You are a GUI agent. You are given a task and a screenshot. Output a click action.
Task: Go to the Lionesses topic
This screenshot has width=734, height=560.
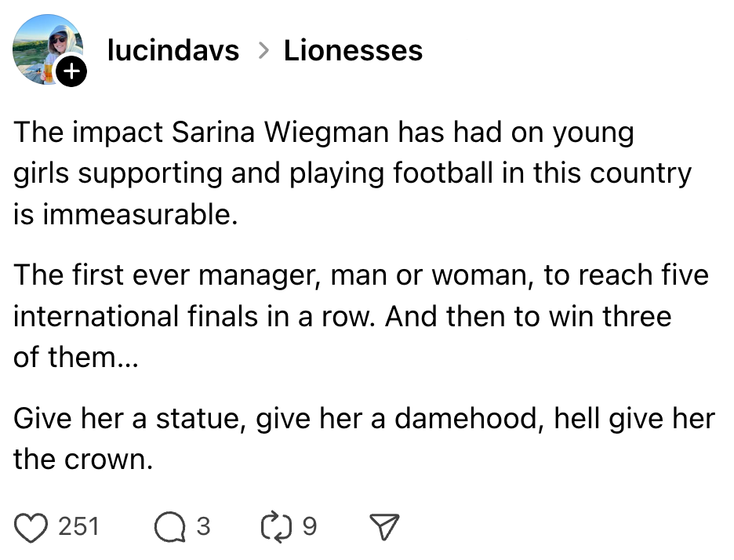click(353, 51)
